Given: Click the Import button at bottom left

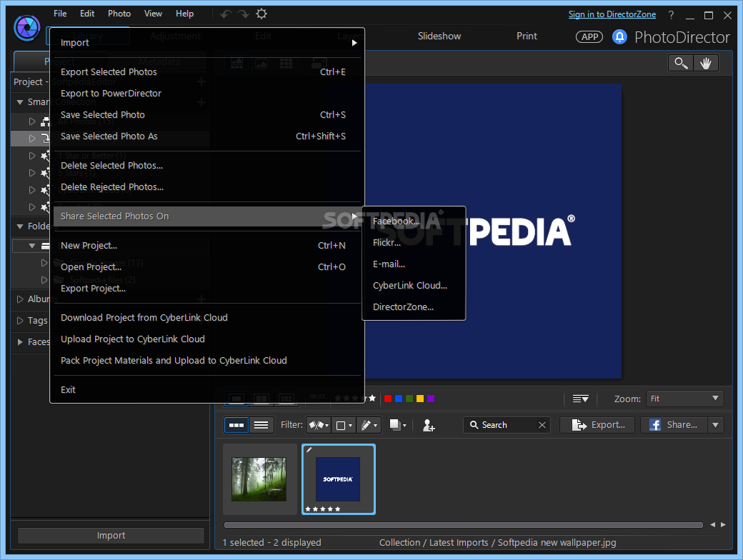Looking at the screenshot, I should [x=111, y=536].
